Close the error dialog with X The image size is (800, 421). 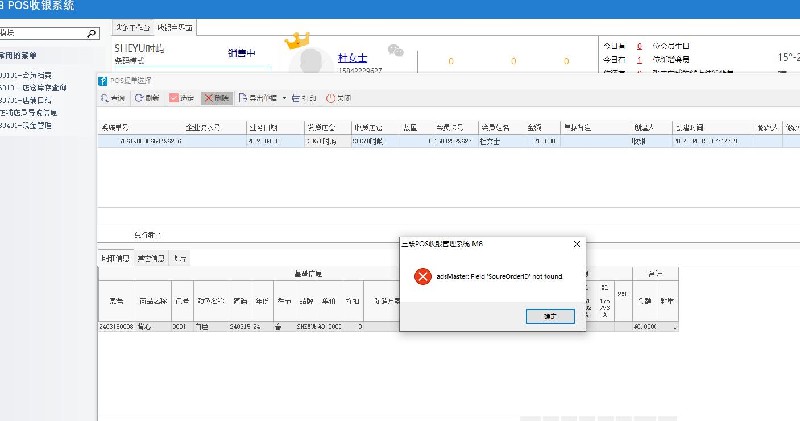tap(576, 243)
